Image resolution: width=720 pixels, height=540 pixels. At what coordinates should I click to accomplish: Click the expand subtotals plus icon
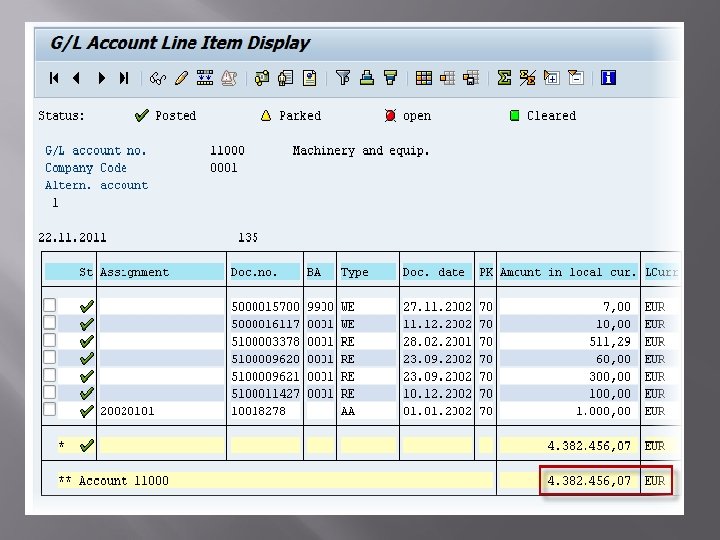click(x=551, y=77)
